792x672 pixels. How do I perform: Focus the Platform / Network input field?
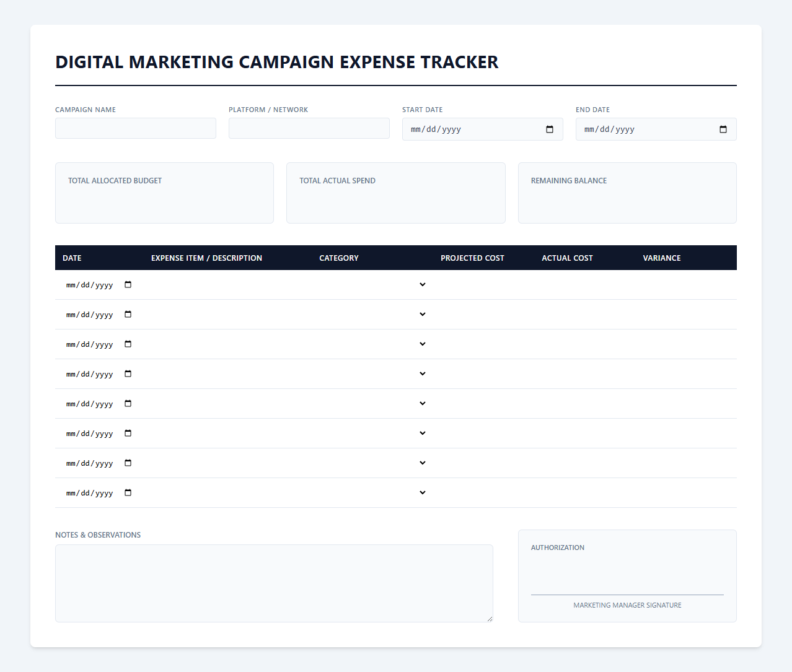pos(309,128)
